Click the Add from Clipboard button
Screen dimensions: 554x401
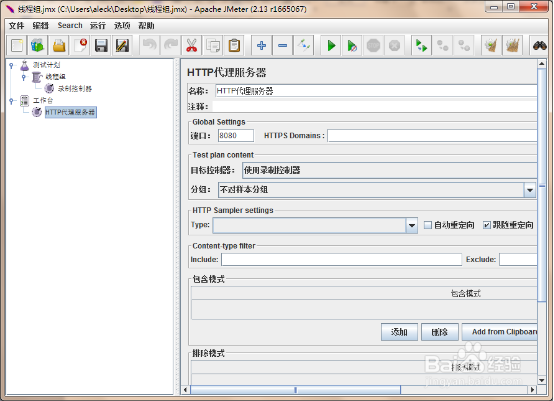pyautogui.click(x=500, y=332)
